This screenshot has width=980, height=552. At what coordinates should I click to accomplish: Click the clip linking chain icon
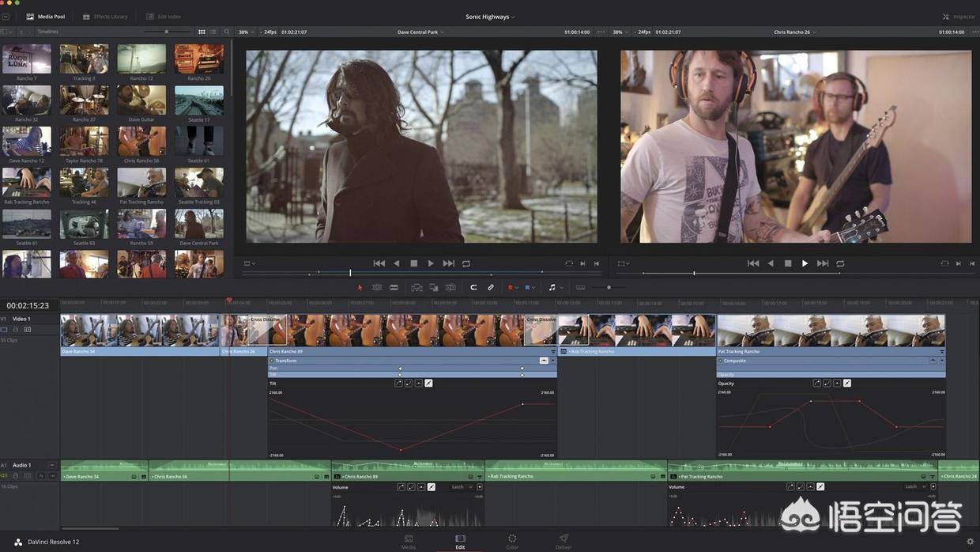click(491, 288)
